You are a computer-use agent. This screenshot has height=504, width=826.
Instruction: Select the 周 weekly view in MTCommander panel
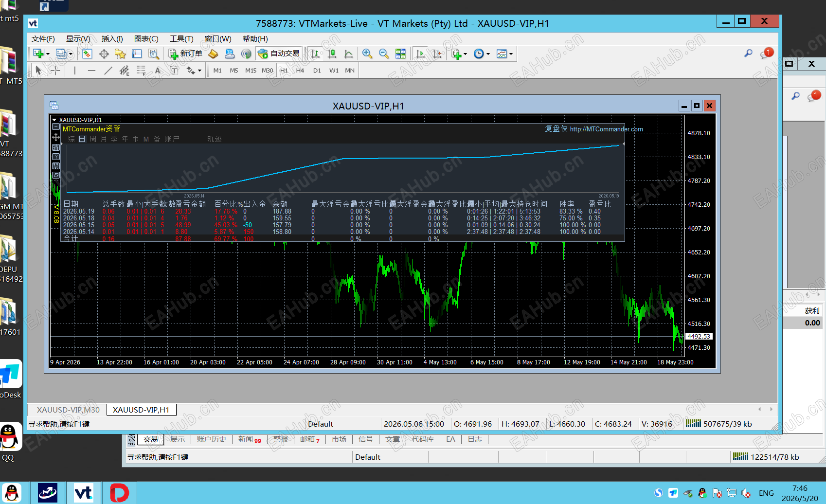tap(93, 139)
